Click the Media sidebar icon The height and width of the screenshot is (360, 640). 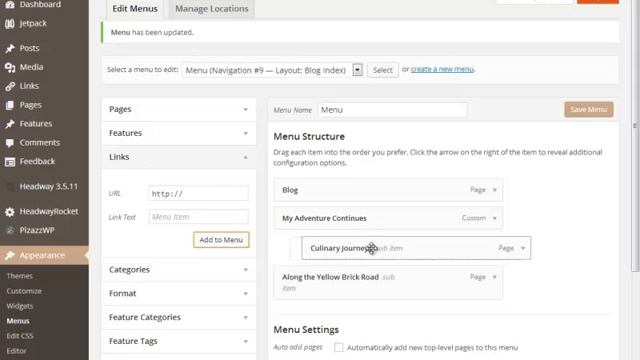[x=10, y=67]
